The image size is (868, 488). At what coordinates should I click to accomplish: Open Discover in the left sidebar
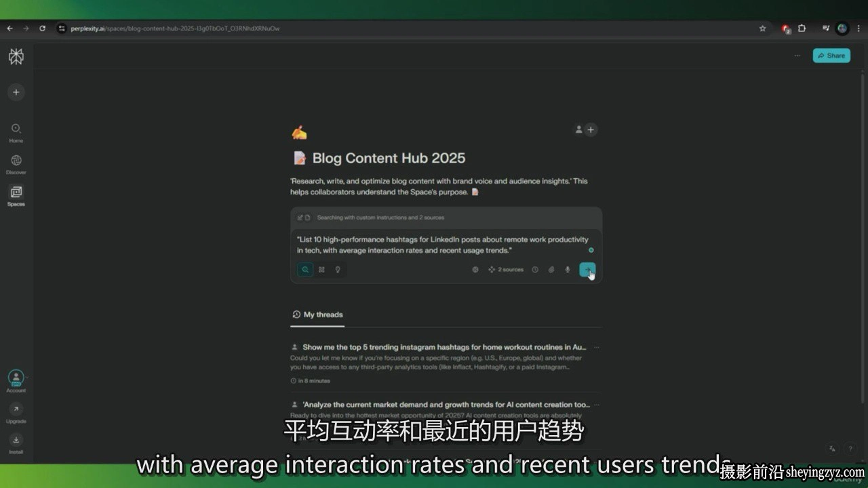click(x=16, y=164)
